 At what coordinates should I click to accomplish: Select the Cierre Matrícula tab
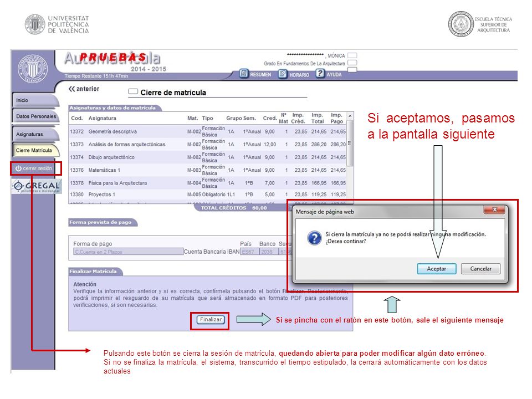pos(35,150)
